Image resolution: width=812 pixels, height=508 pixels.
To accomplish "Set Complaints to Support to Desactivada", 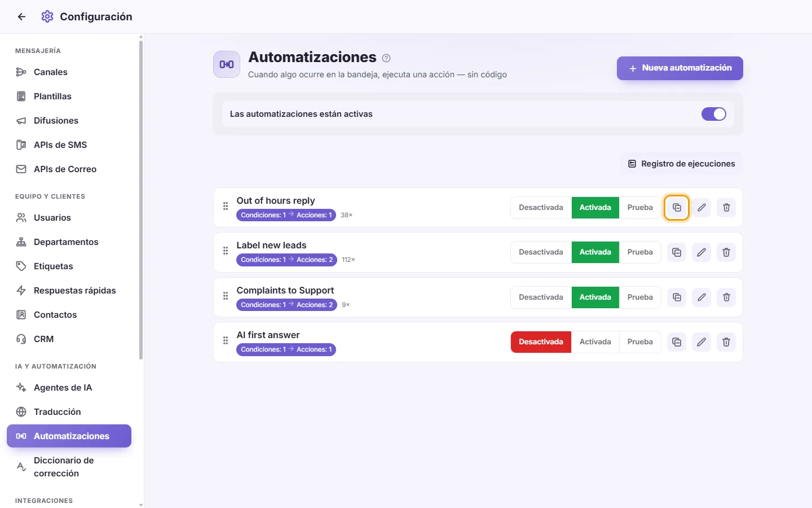I will (541, 297).
